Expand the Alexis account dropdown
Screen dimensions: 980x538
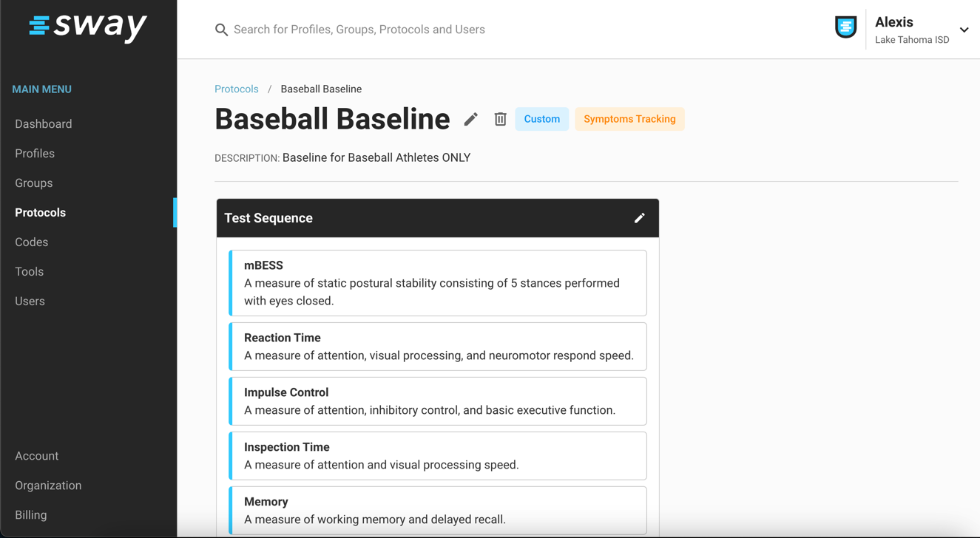point(964,30)
